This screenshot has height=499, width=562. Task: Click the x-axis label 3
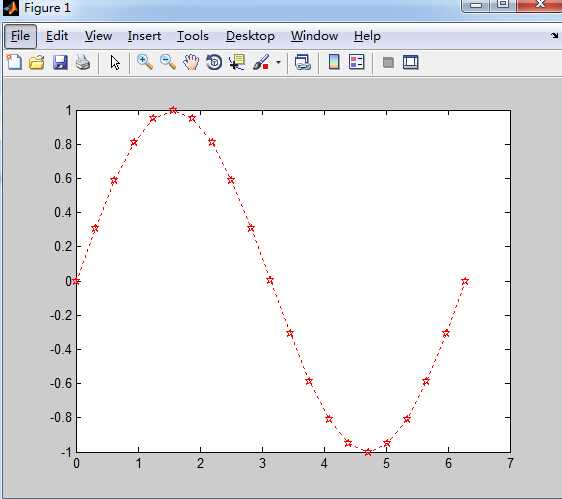coord(262,463)
